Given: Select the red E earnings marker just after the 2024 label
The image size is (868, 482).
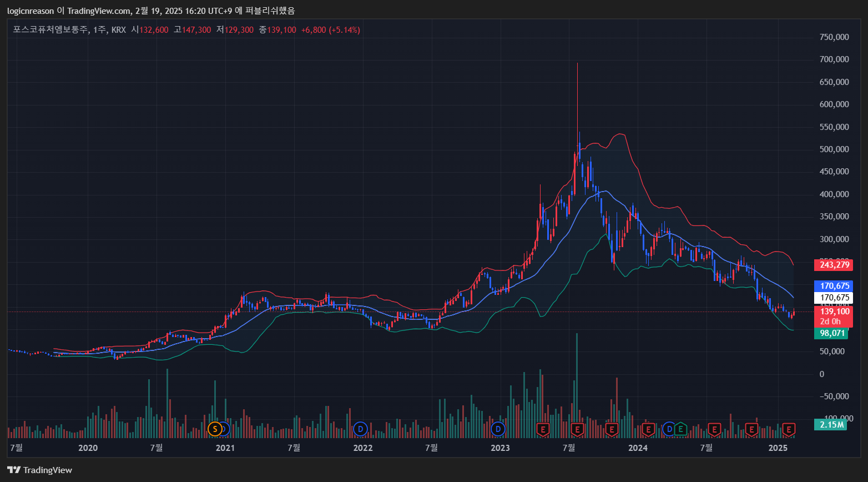Looking at the screenshot, I should click(648, 429).
